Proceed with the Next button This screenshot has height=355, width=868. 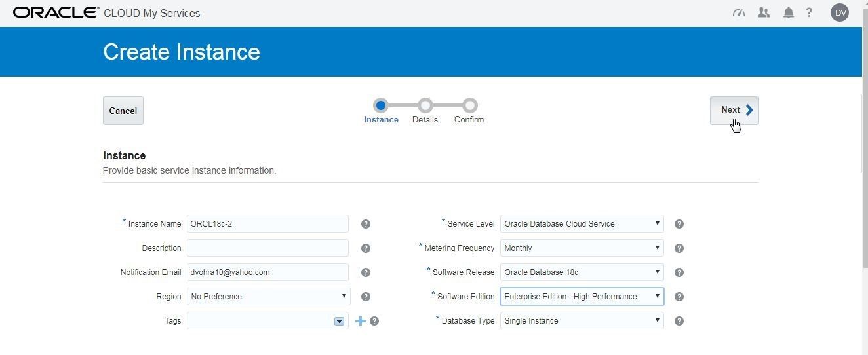tap(734, 111)
